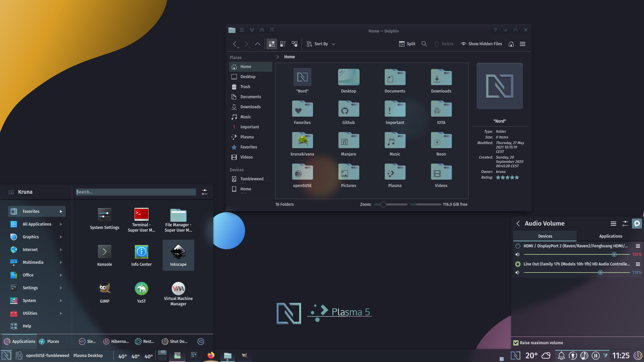The width and height of the screenshot is (644, 362).
Task: Open Utilities category in launcher
Action: [37, 313]
